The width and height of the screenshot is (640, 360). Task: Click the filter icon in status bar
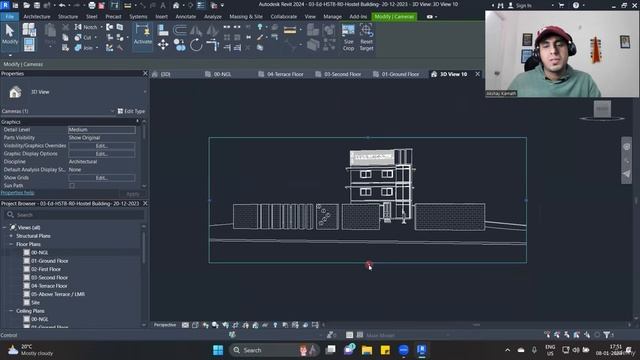click(607, 335)
